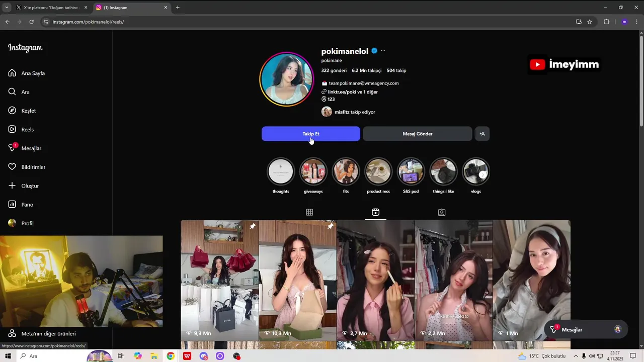Open the floating Mesajlar chat widget
The width and height of the screenshot is (644, 362).
(x=586, y=329)
